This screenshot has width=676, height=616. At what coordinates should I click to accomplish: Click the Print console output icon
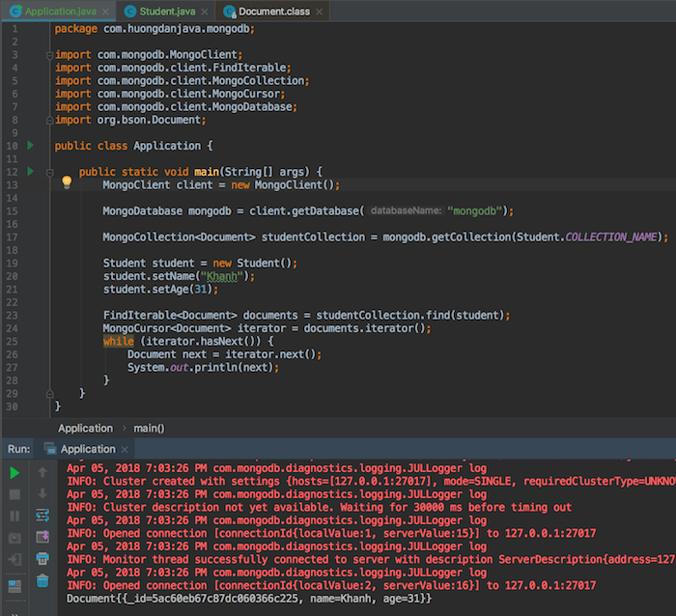42,559
